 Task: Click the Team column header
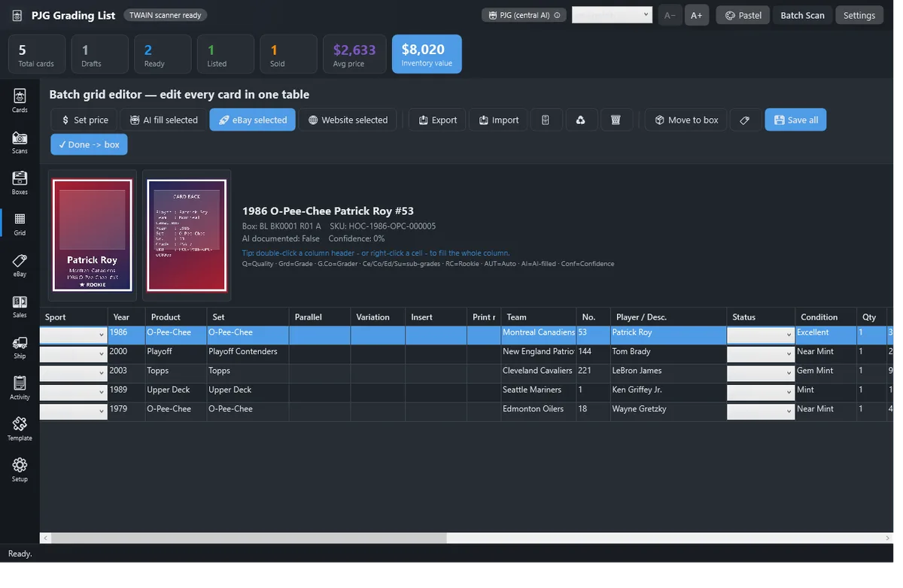coord(539,317)
